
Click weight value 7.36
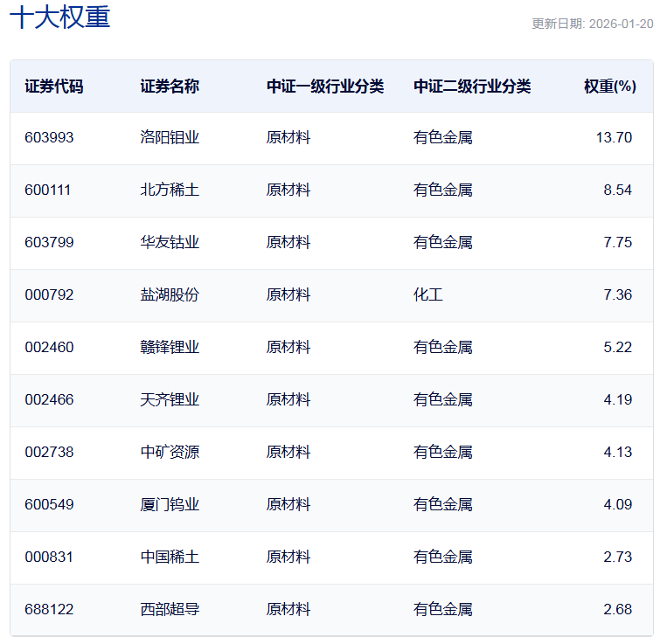click(x=617, y=294)
